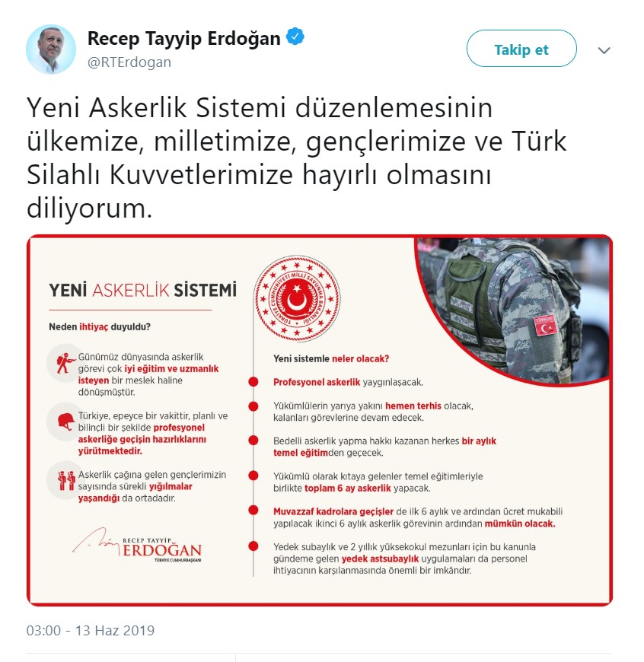Screen dimensions: 644x662
Task: Click the Defense Ministry circular emblem
Action: pos(297,298)
